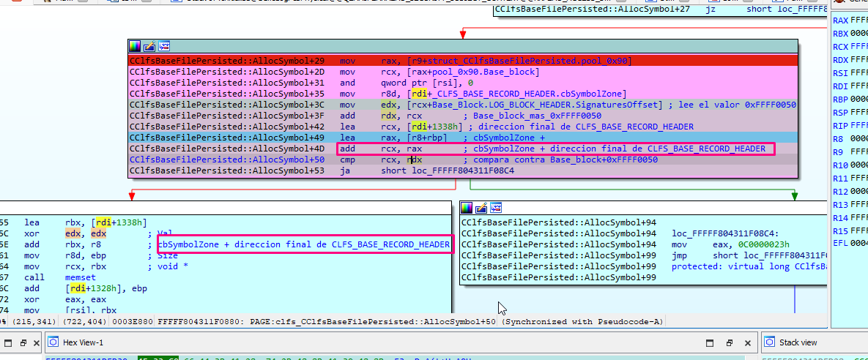Open node color picker on AllocSymbol+94 block
This screenshot has width=868, height=360.
click(467, 208)
